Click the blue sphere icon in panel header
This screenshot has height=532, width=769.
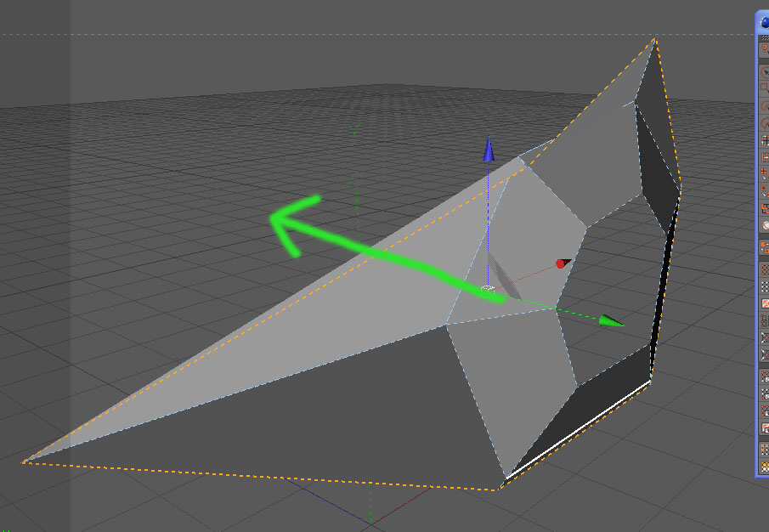[765, 22]
